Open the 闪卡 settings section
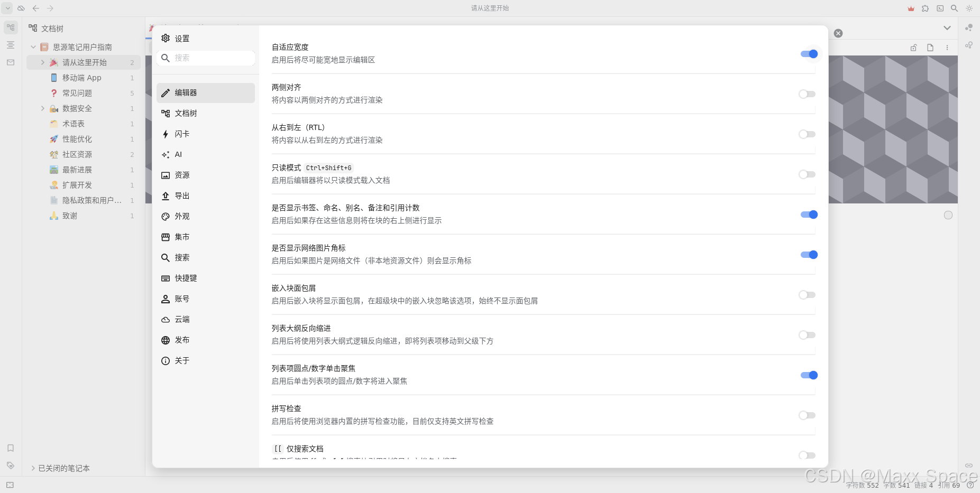Viewport: 980px width, 493px height. pyautogui.click(x=205, y=134)
